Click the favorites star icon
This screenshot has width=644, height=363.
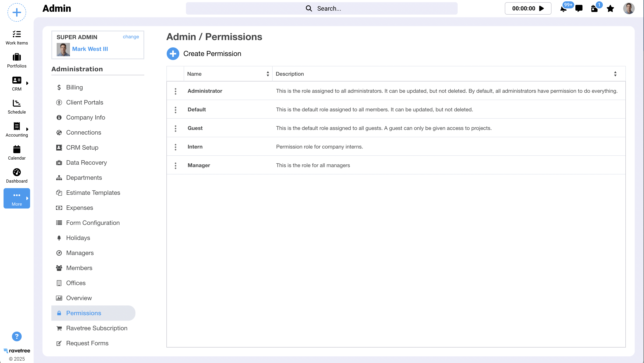point(610,8)
